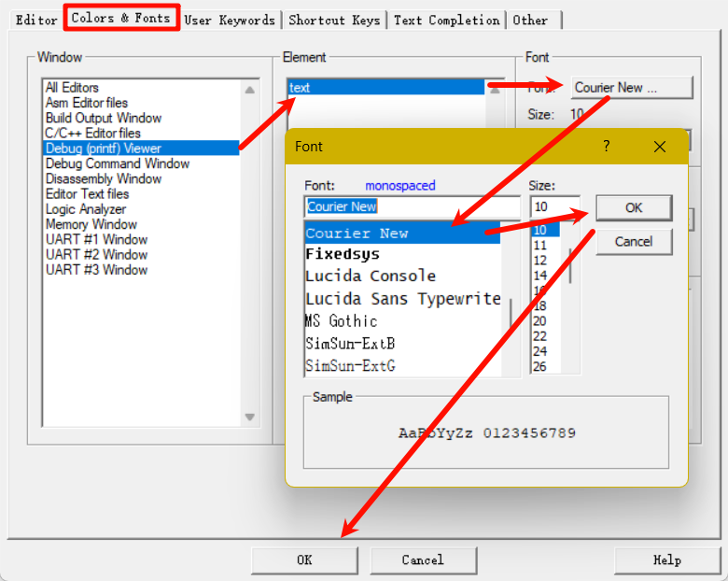Click Window list scroll down arrow
The height and width of the screenshot is (581, 728).
point(250,417)
